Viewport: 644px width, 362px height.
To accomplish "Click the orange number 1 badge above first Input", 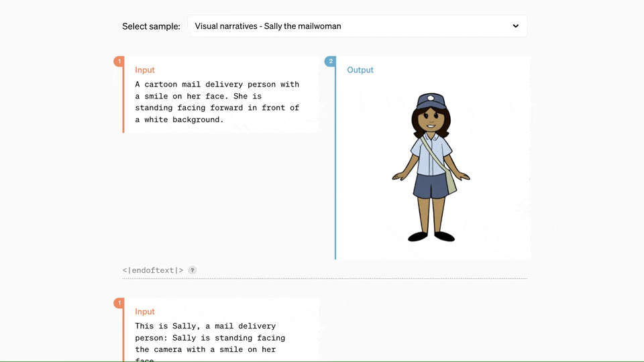I will 119,62.
